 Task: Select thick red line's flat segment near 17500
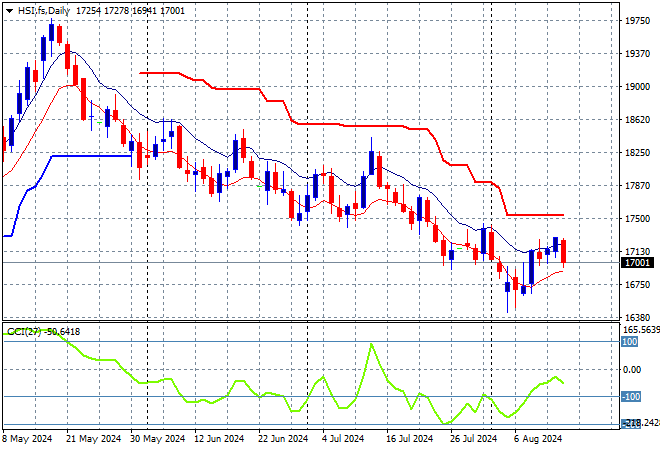(535, 215)
